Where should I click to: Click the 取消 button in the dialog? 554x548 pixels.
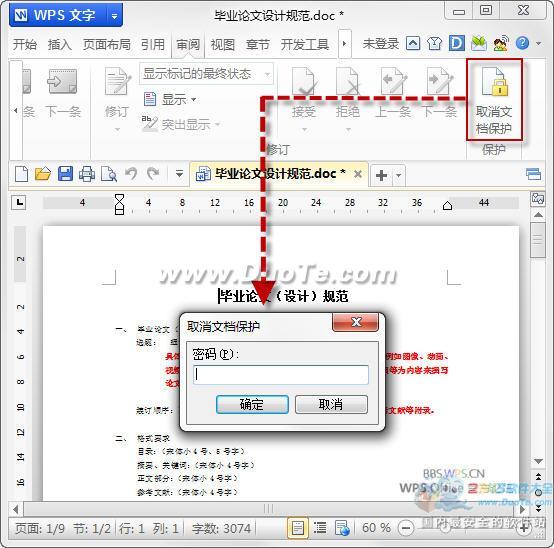(331, 404)
